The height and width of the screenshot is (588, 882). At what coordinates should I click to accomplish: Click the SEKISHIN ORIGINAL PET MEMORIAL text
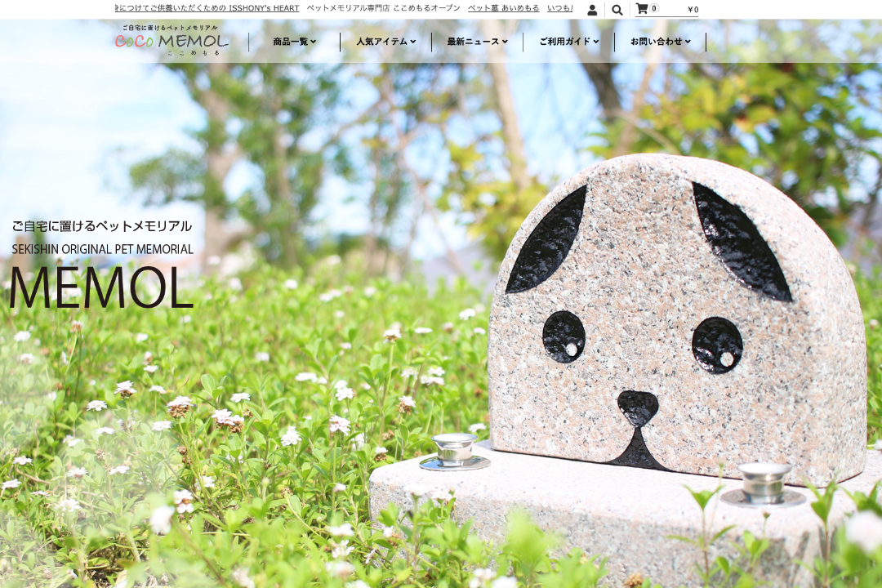(x=102, y=249)
